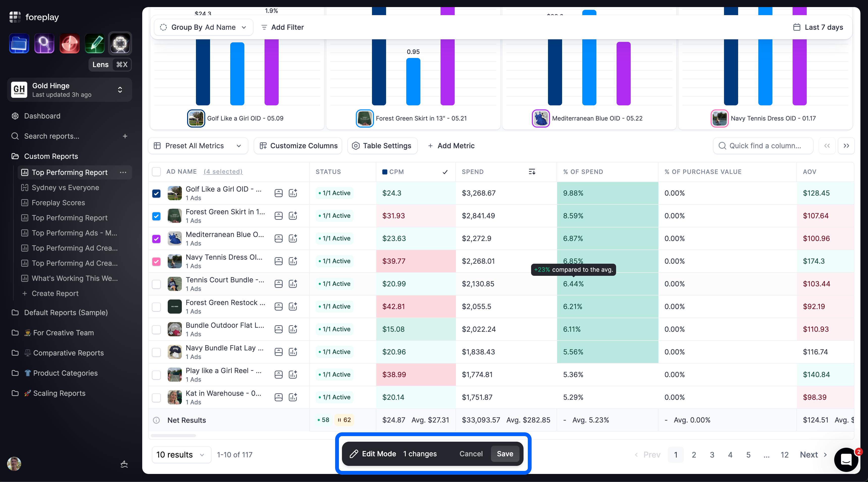Open the purple magnifier Discovery icon
Image resolution: width=868 pixels, height=482 pixels.
[x=44, y=43]
